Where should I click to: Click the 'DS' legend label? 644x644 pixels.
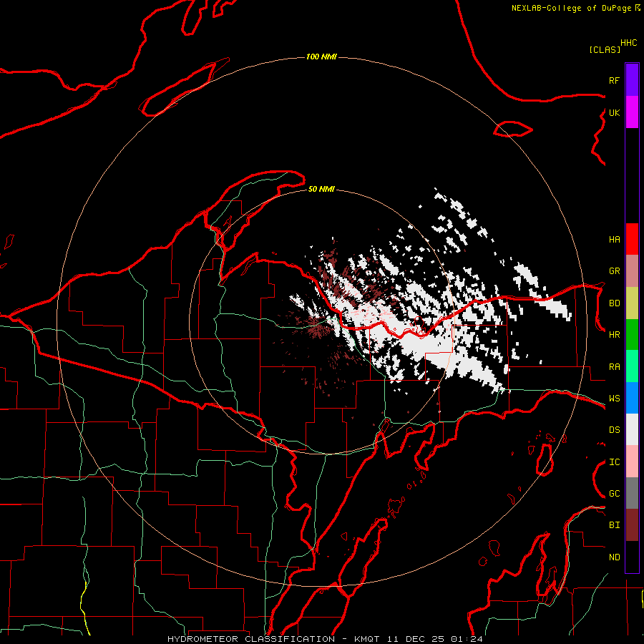(614, 430)
